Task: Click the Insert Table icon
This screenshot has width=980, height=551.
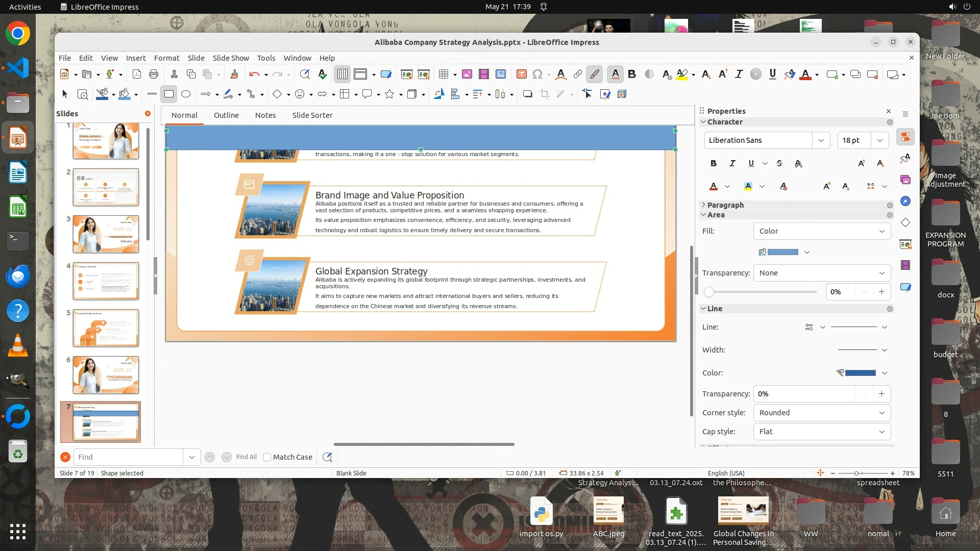Action: click(444, 74)
